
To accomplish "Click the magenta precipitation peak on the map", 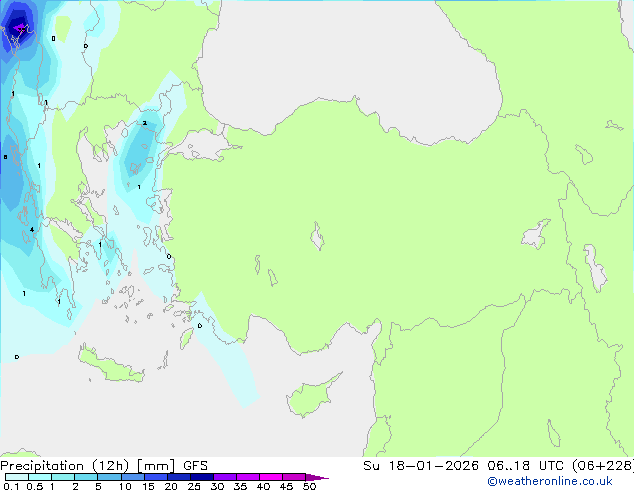I will point(19,28).
